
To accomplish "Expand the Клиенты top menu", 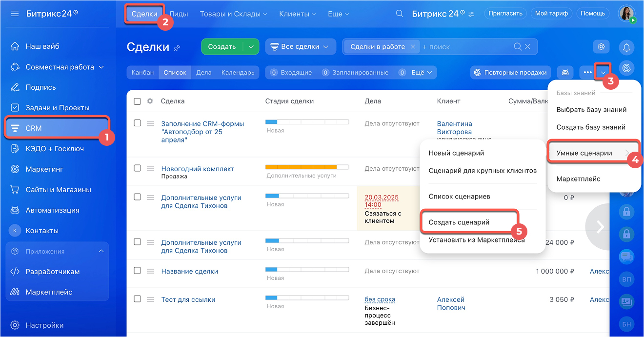I will coord(298,14).
